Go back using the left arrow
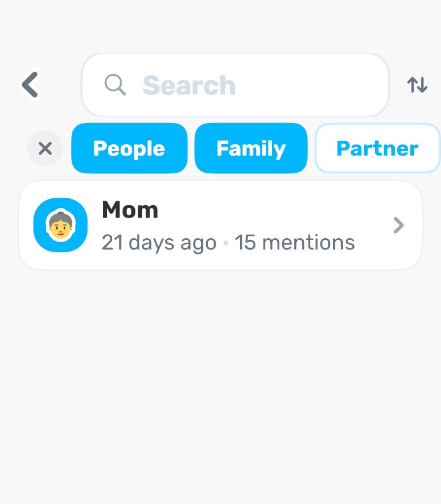This screenshot has width=441, height=504. coord(30,85)
